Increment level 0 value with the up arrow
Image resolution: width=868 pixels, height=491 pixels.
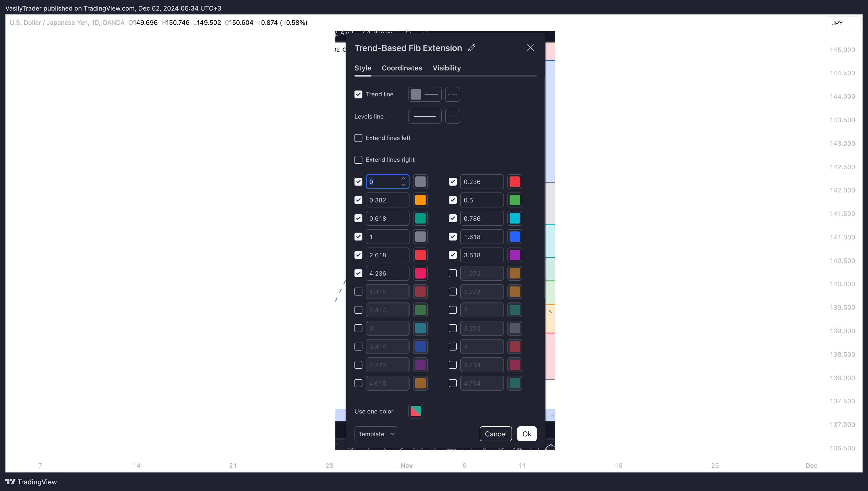click(x=403, y=178)
